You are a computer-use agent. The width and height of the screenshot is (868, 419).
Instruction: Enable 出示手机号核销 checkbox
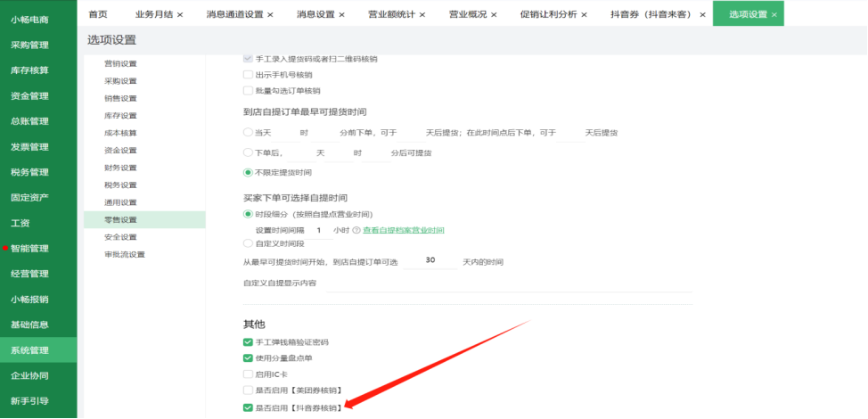(x=248, y=75)
